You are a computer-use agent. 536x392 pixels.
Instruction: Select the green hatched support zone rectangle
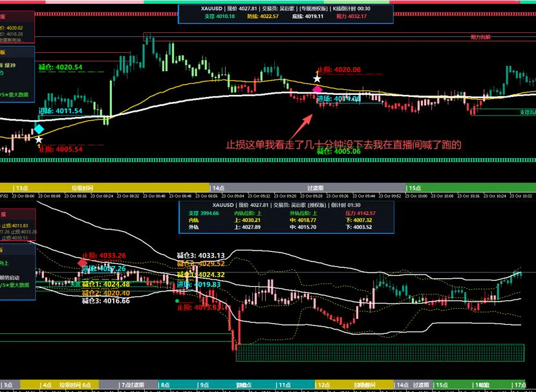pyautogui.click(x=380, y=353)
